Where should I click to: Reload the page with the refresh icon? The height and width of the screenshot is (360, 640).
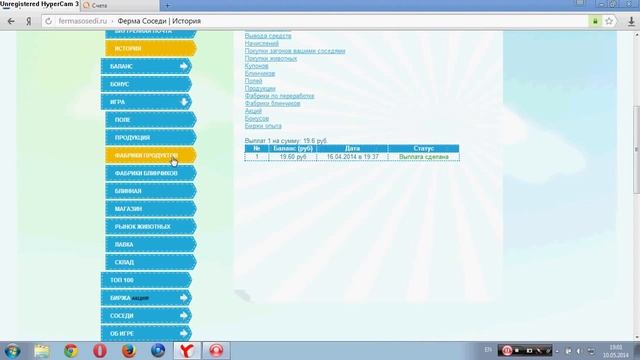click(x=48, y=21)
